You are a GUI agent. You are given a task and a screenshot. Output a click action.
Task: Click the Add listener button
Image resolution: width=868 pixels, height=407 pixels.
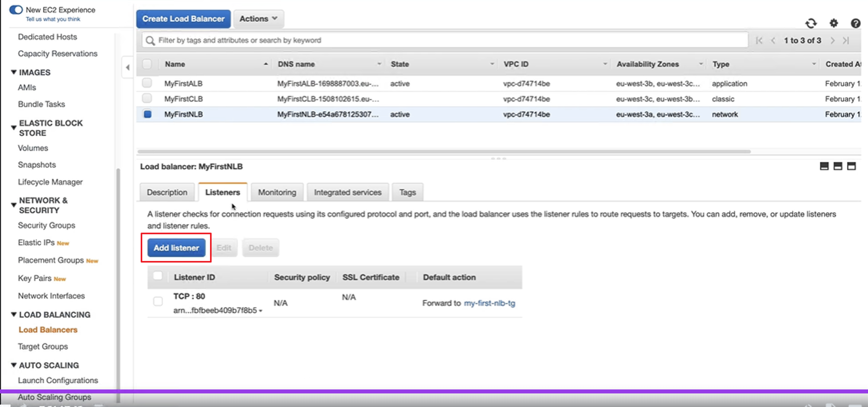[x=176, y=248]
